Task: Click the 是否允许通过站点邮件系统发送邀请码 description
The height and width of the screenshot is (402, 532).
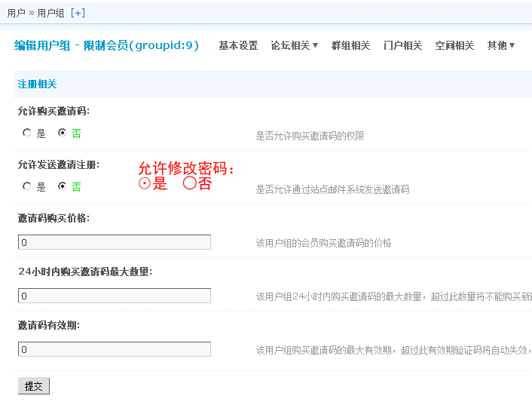Action: [x=332, y=189]
